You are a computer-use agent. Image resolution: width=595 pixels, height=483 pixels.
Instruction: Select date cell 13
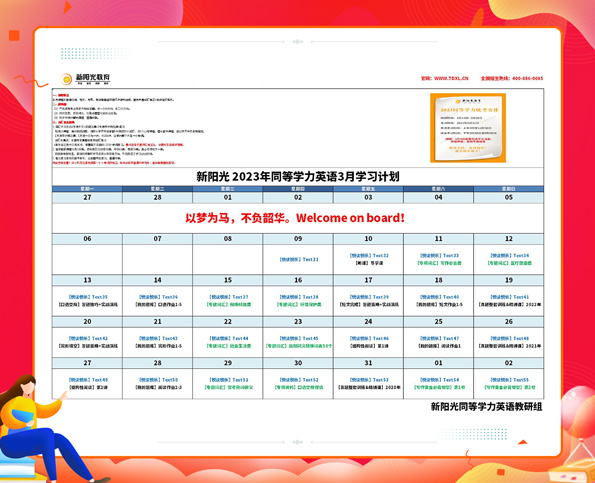87,280
